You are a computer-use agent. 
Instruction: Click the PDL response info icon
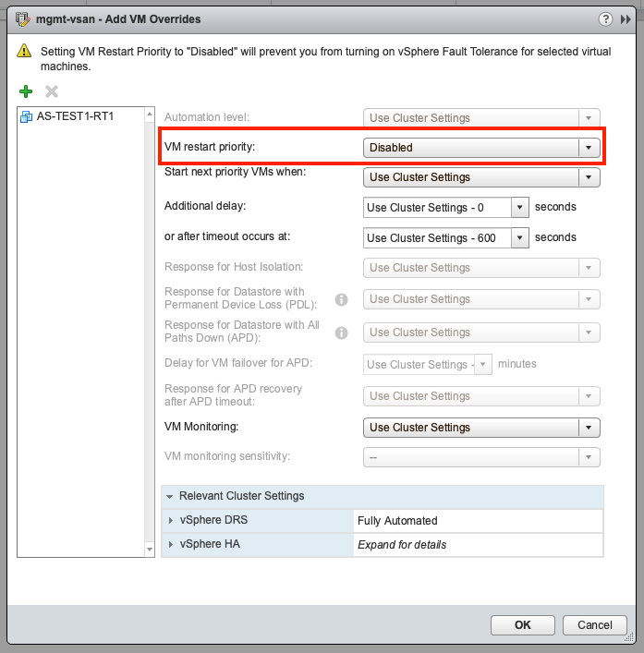tap(341, 299)
